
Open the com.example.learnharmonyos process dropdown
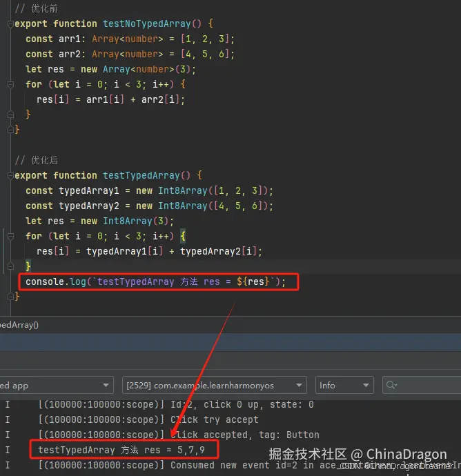pos(215,385)
